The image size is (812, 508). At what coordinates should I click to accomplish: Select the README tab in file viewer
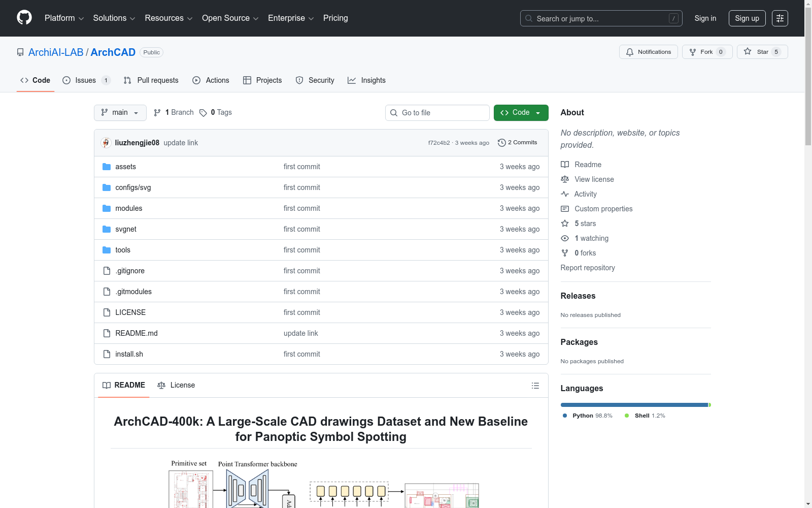(x=124, y=385)
